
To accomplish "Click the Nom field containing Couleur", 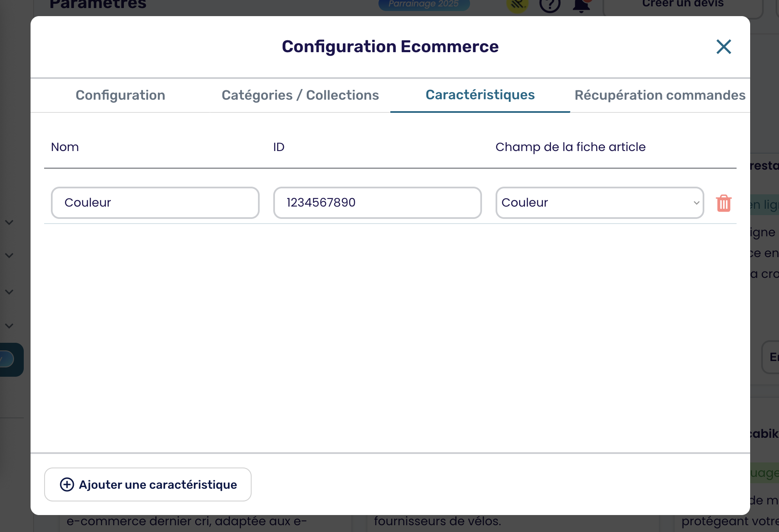I will pyautogui.click(x=155, y=203).
